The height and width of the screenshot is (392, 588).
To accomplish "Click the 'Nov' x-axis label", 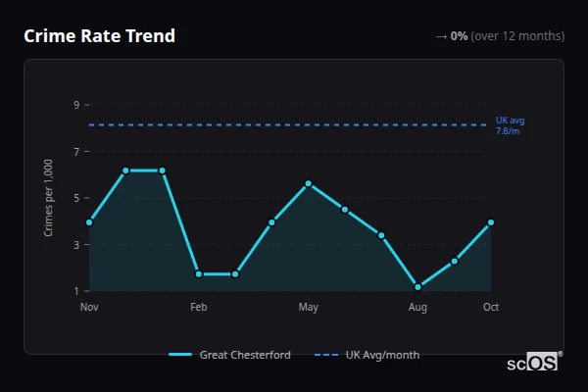I will click(x=89, y=307).
